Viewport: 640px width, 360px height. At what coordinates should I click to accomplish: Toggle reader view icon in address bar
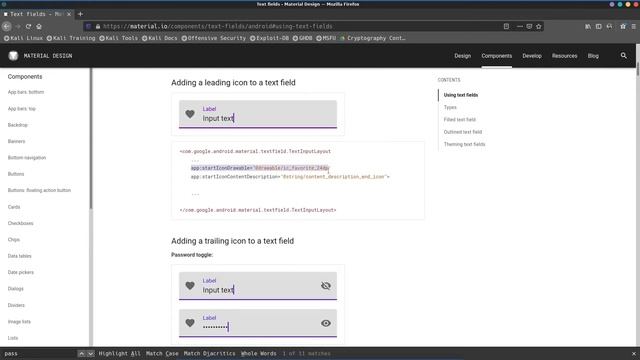(x=506, y=26)
